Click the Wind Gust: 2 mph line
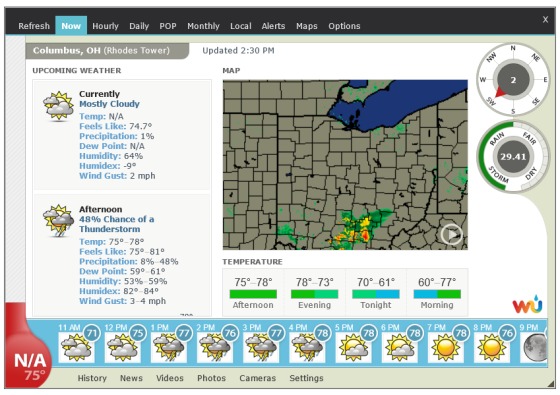This screenshot has height=395, width=560. coord(117,176)
